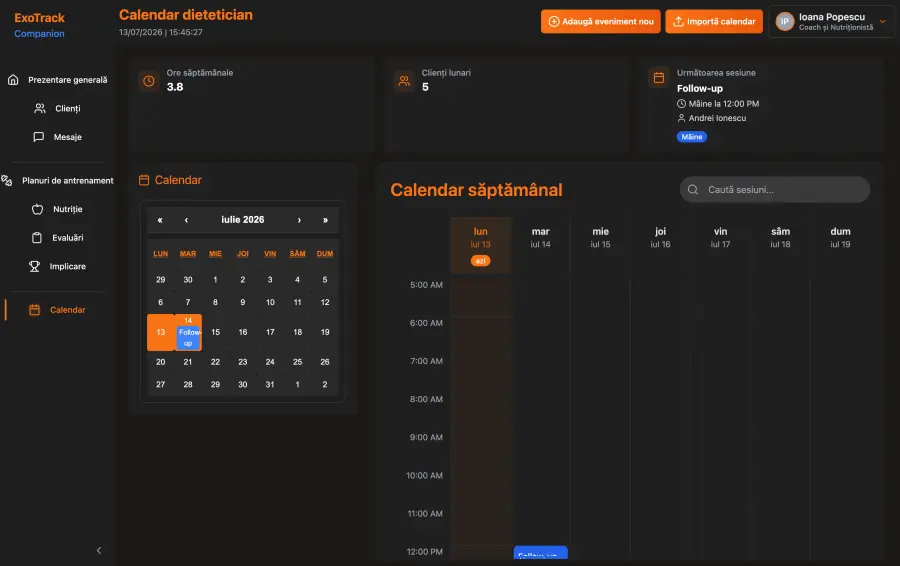Select July 14 with Follow-up event
This screenshot has height=566, width=900.
coord(188,332)
